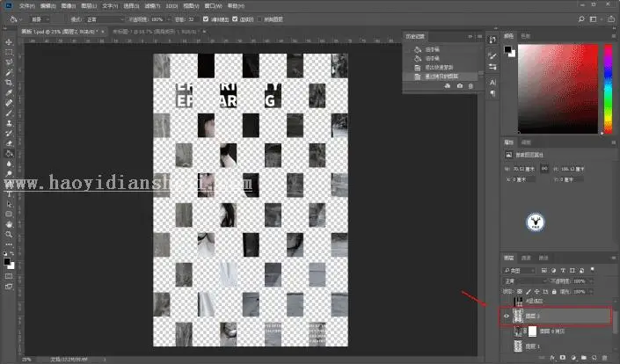Open Color panel flyout menu
The height and width of the screenshot is (364, 620).
[x=614, y=36]
